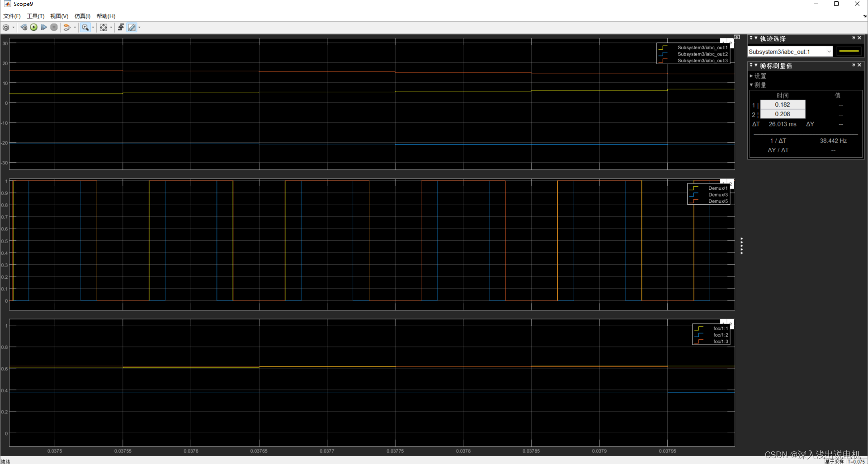This screenshot has height=464, width=868.
Task: Click legend entry Demux/1
Action: click(718, 188)
